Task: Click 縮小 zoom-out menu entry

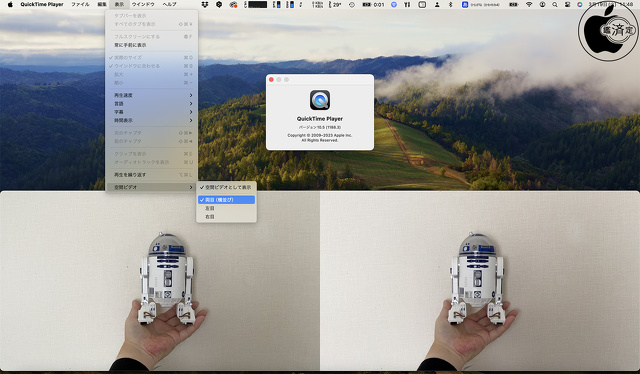Action: click(x=151, y=83)
